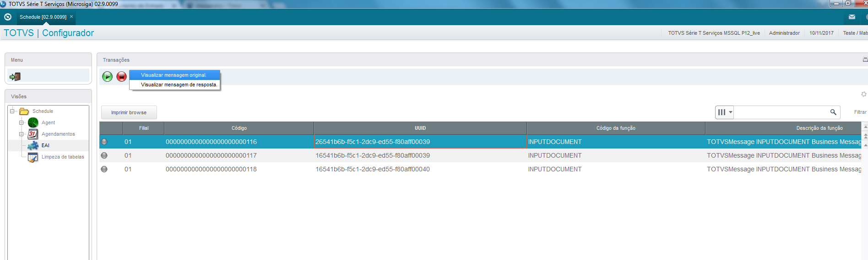Select Limpeza de tabelas tree item label

[x=63, y=157]
